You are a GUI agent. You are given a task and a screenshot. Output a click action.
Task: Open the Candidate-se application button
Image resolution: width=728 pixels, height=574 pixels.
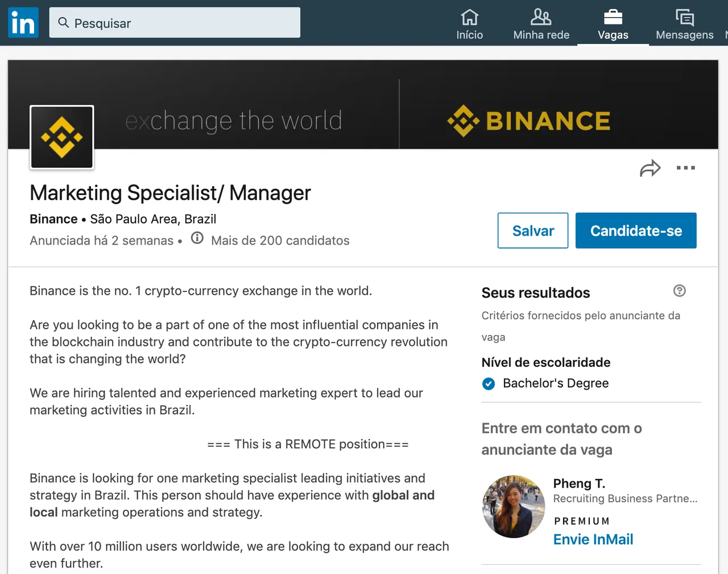click(636, 230)
